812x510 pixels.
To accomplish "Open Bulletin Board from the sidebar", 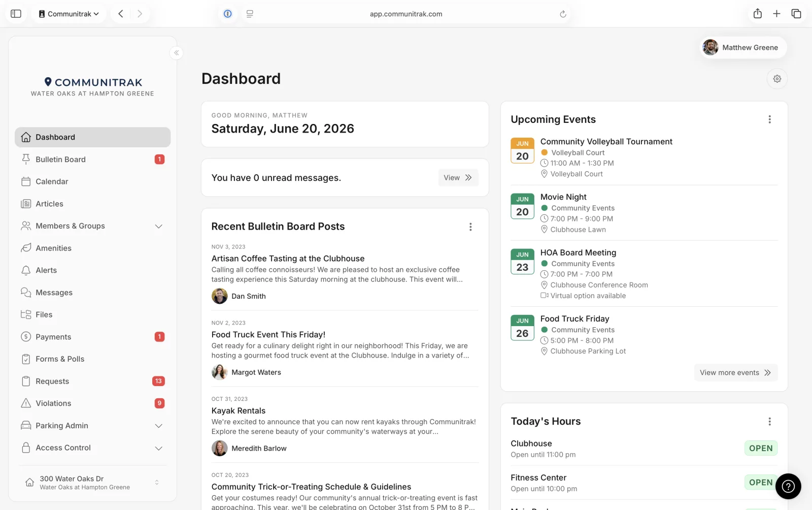I will pos(92,160).
